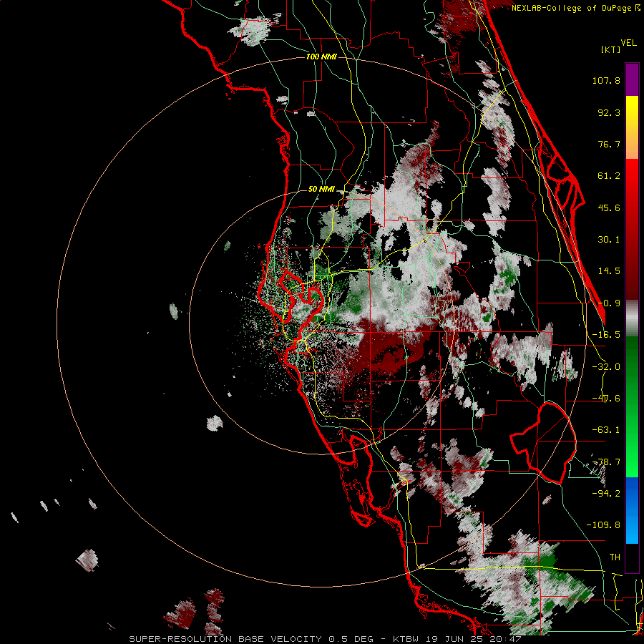The height and width of the screenshot is (644, 644).
Task: Click the 61.2 velocity scale value
Action: pos(609,176)
